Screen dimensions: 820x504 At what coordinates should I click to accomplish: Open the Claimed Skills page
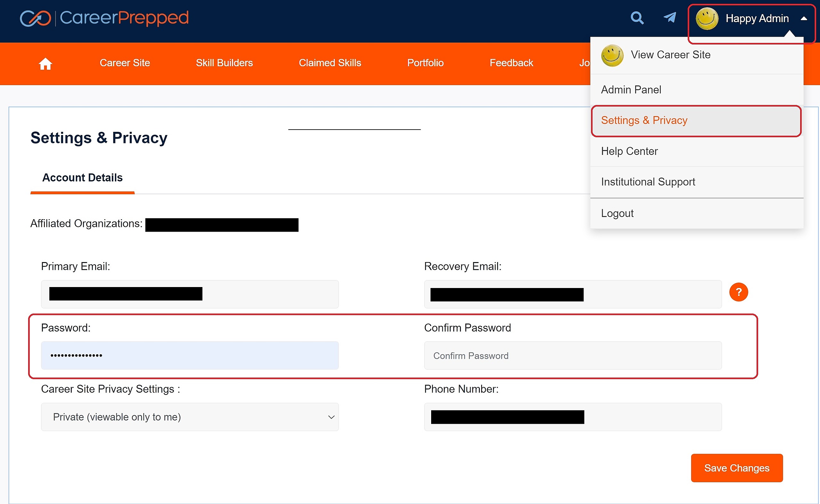click(x=330, y=63)
